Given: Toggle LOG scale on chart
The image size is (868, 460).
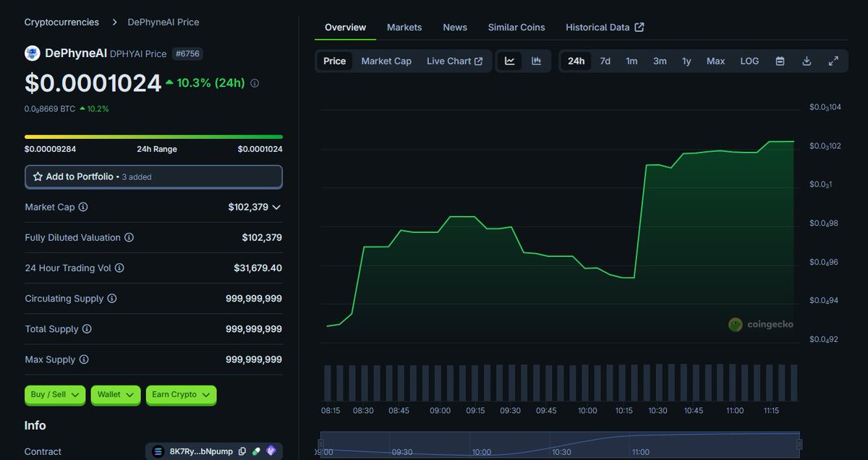Looking at the screenshot, I should [749, 61].
